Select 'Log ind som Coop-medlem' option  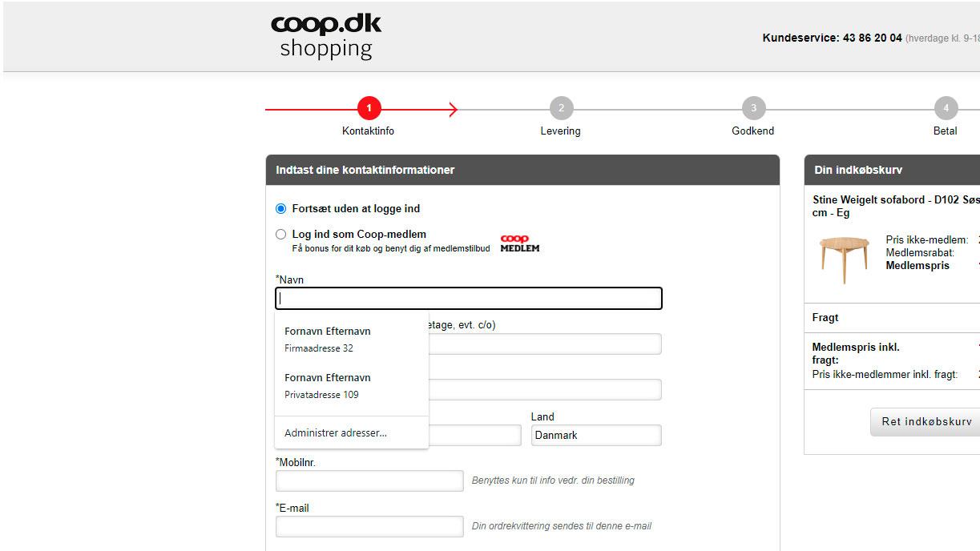(x=280, y=235)
